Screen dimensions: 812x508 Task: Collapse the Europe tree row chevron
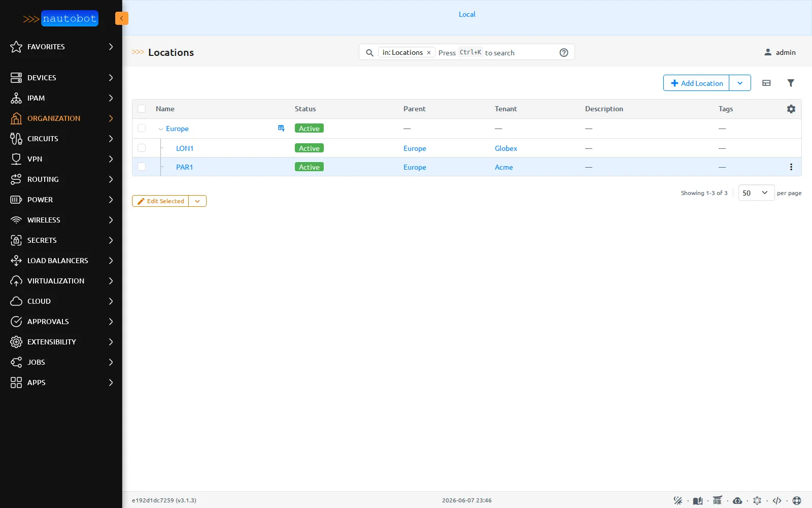pos(161,129)
